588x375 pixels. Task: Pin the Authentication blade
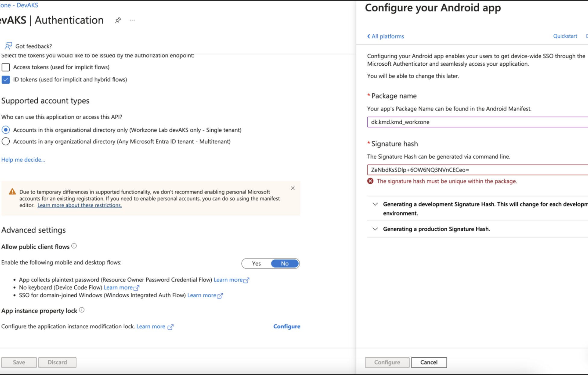118,20
